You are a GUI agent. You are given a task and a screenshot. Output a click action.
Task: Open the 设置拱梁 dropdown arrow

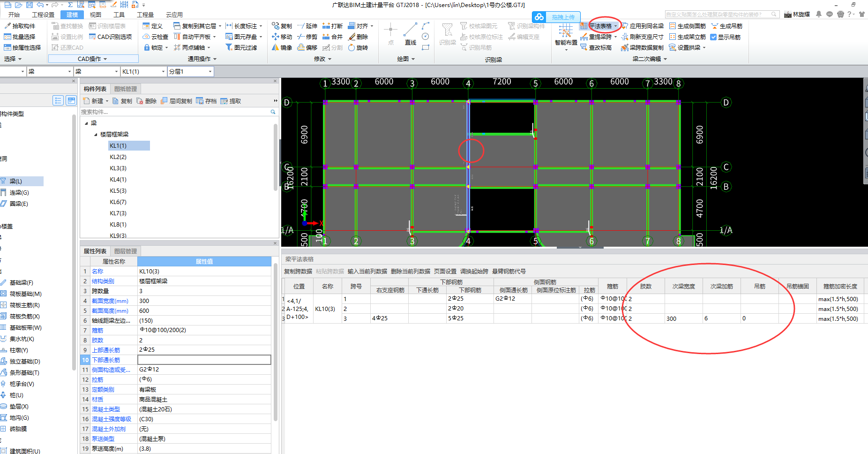pyautogui.click(x=704, y=47)
